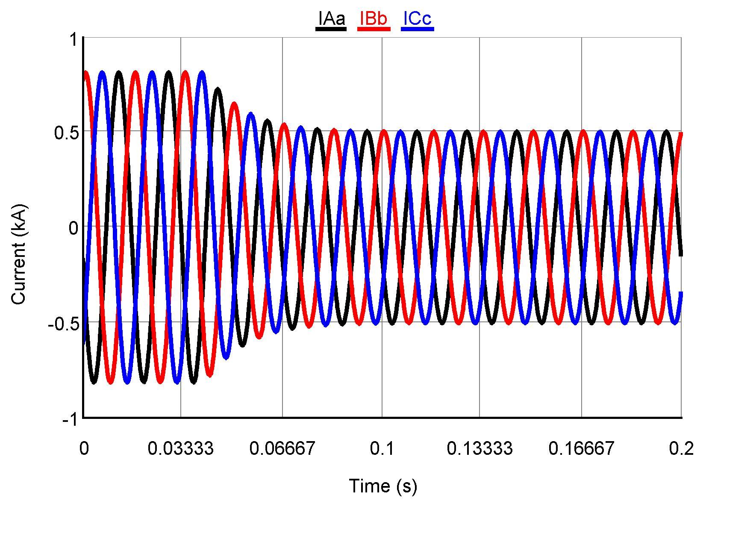
Task: Click the 0.03333 time axis tick label
Action: 180,448
